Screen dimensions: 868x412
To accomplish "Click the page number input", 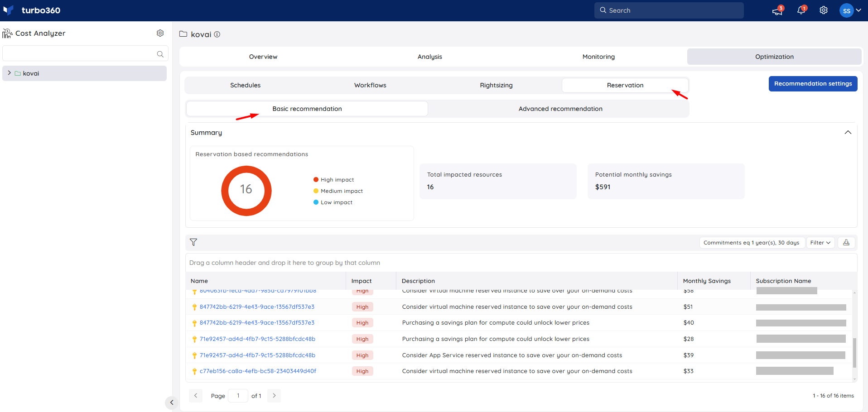I will click(238, 395).
